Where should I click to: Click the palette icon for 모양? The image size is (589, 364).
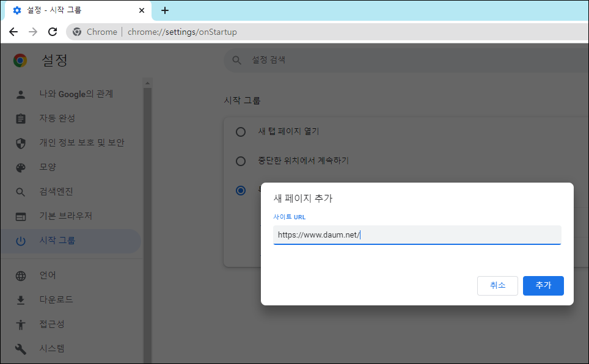click(x=21, y=167)
